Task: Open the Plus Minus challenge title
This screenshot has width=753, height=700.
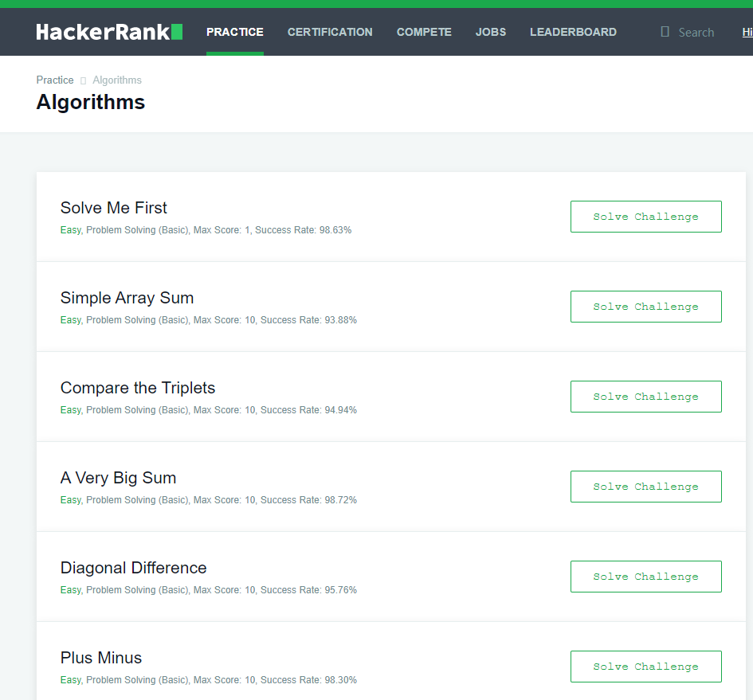Action: point(101,658)
